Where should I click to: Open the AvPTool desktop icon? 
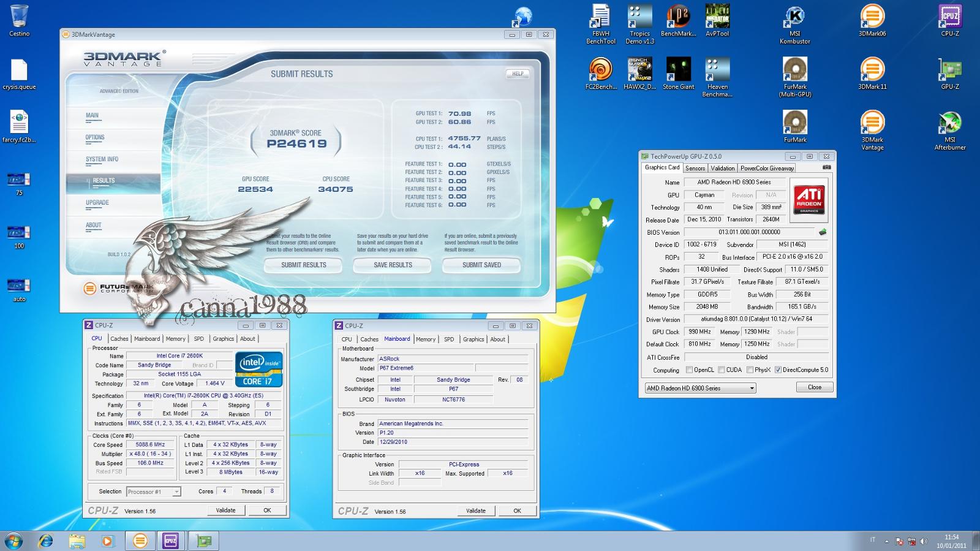point(717,21)
